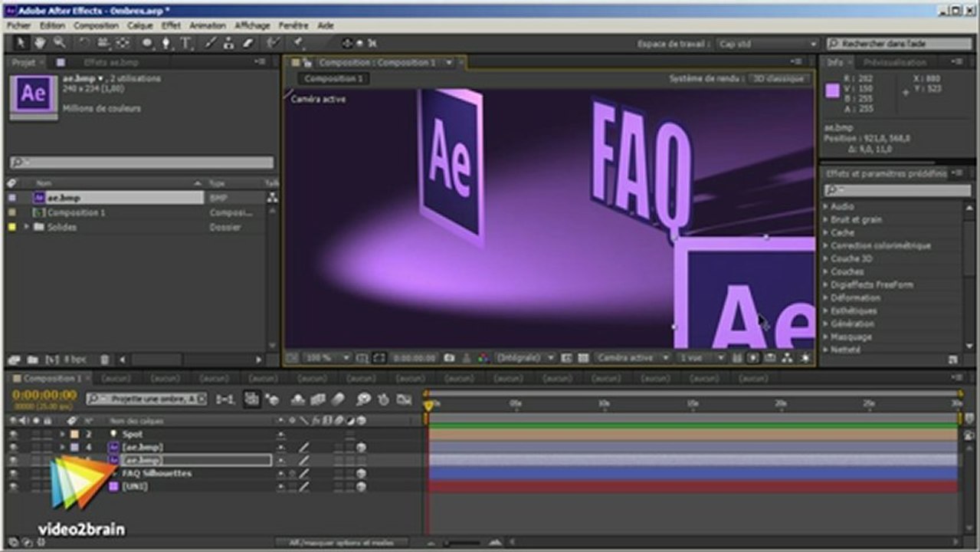Viewport: 980px width, 552px height.
Task: Toggle shy switch for Spot layer
Action: [281, 434]
